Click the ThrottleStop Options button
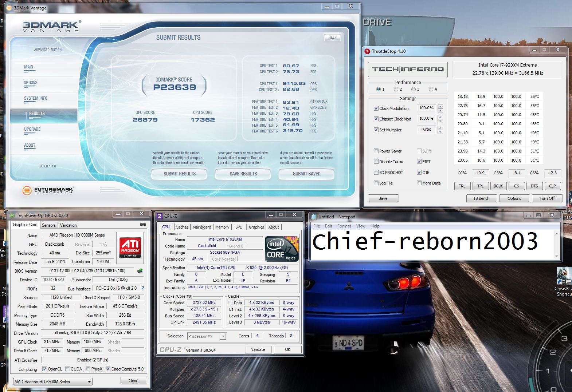This screenshot has width=572, height=392. 514,198
